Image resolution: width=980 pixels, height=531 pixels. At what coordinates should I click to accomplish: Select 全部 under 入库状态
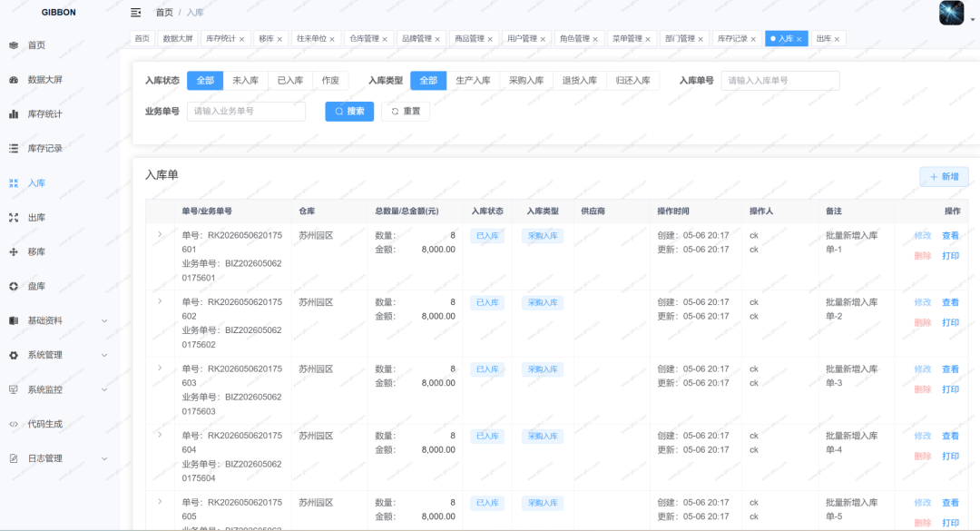pyautogui.click(x=205, y=81)
